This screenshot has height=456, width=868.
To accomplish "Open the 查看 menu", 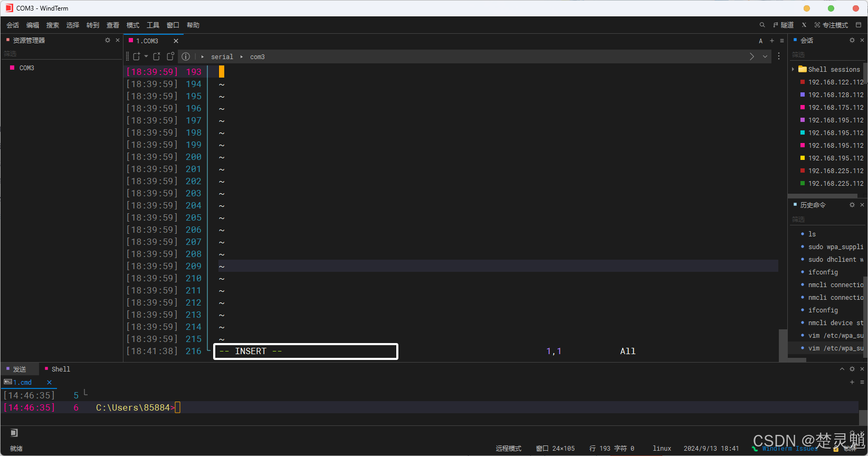I will [113, 25].
